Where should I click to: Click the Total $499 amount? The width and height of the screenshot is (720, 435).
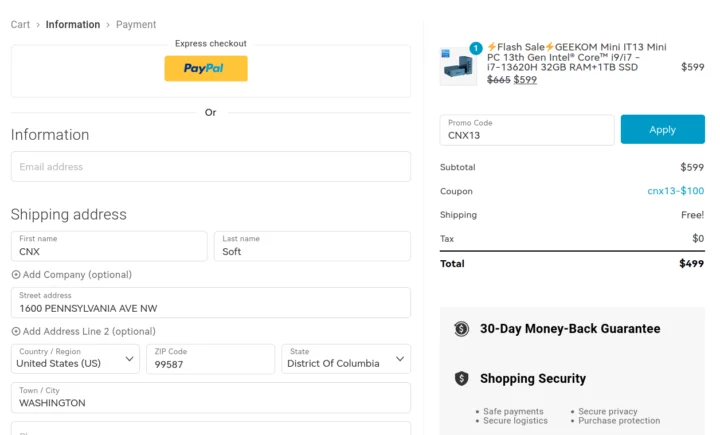[x=692, y=264]
